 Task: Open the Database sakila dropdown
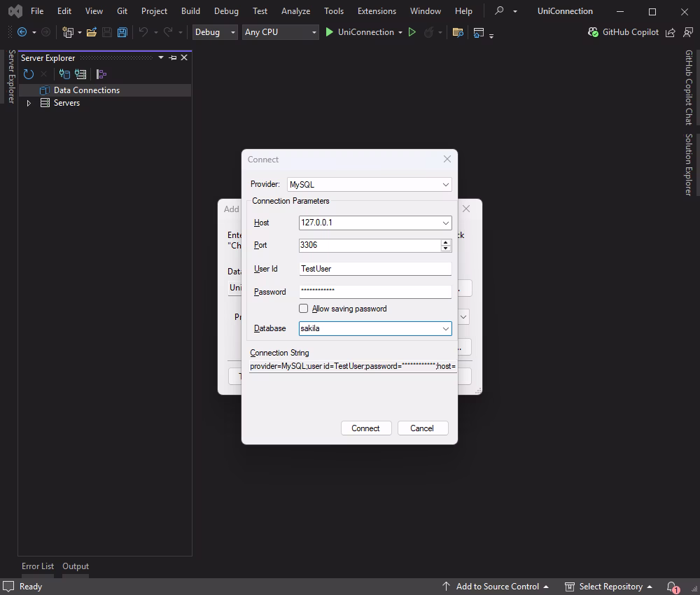[x=445, y=328]
